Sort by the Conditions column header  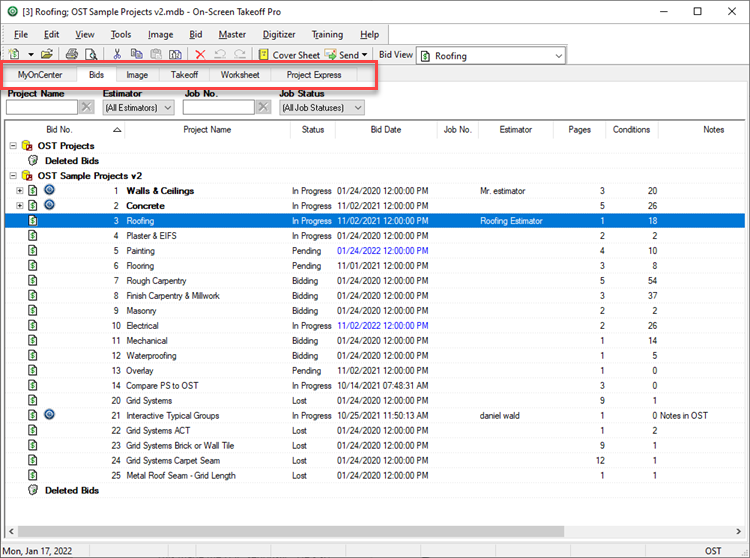click(631, 130)
